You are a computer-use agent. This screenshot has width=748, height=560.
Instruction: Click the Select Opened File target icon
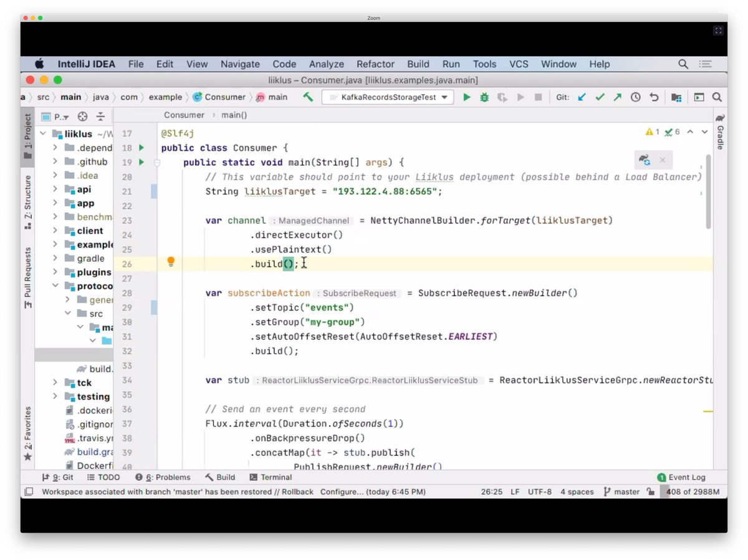(82, 117)
